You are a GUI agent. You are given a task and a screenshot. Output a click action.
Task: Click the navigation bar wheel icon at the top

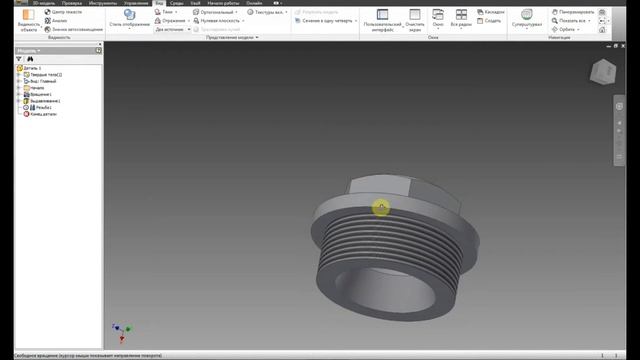pos(619,106)
